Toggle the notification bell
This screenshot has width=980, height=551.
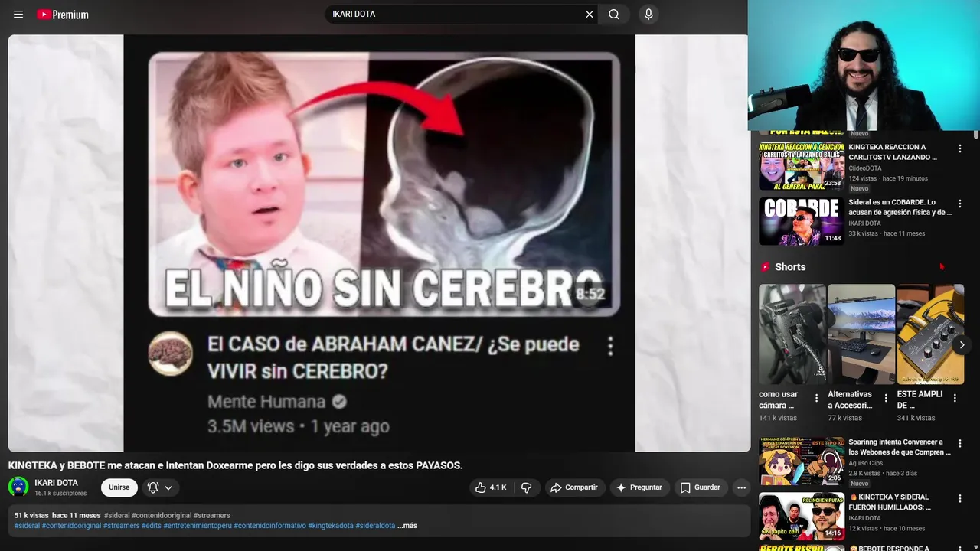tap(153, 487)
